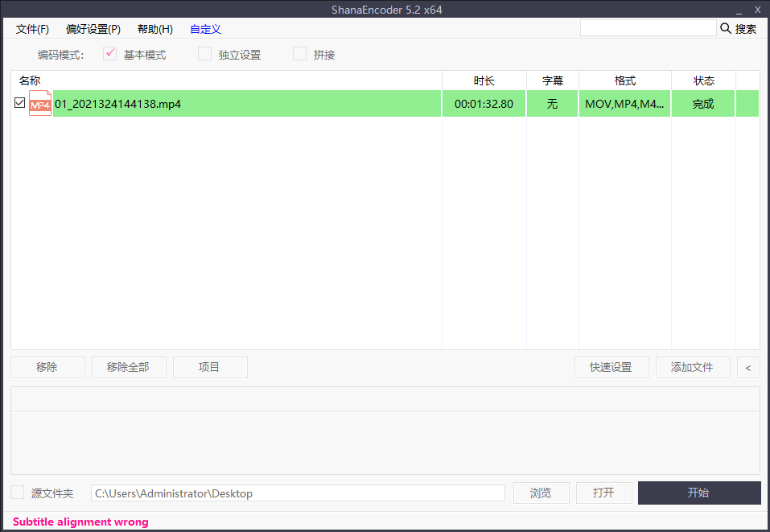Click the 移除 button

(47, 368)
